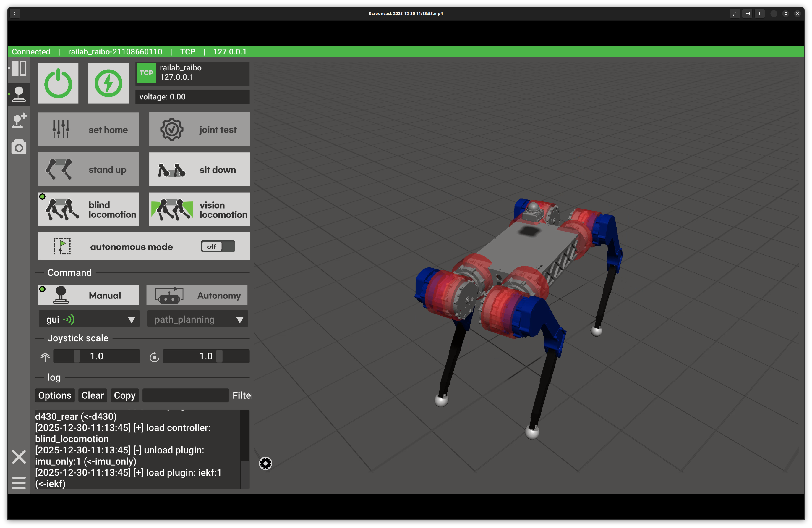Click the log filter text field
812x528 pixels.
185,395
